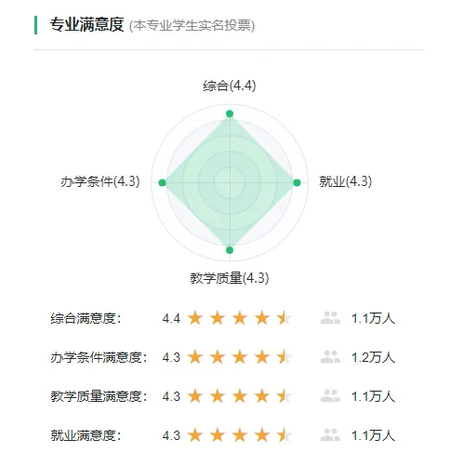Select the first star of 综合满意度 rating
Screen dimensions: 476x466
tap(195, 318)
